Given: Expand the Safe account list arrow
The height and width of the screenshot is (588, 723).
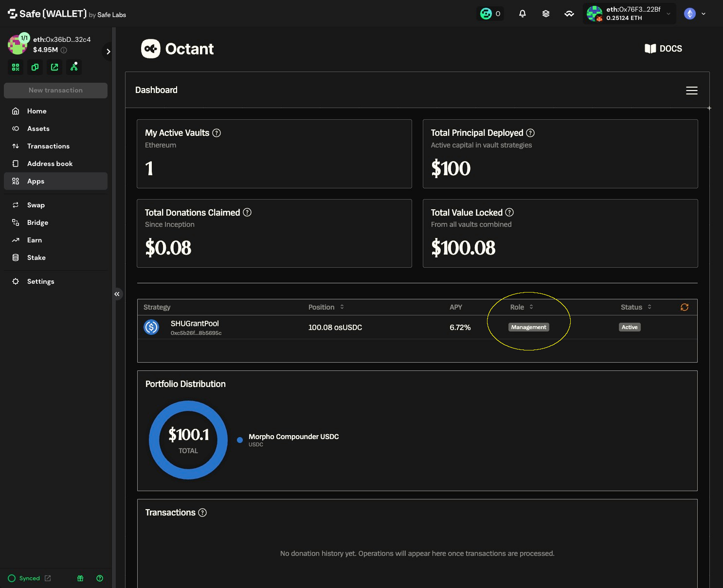Looking at the screenshot, I should tap(108, 52).
